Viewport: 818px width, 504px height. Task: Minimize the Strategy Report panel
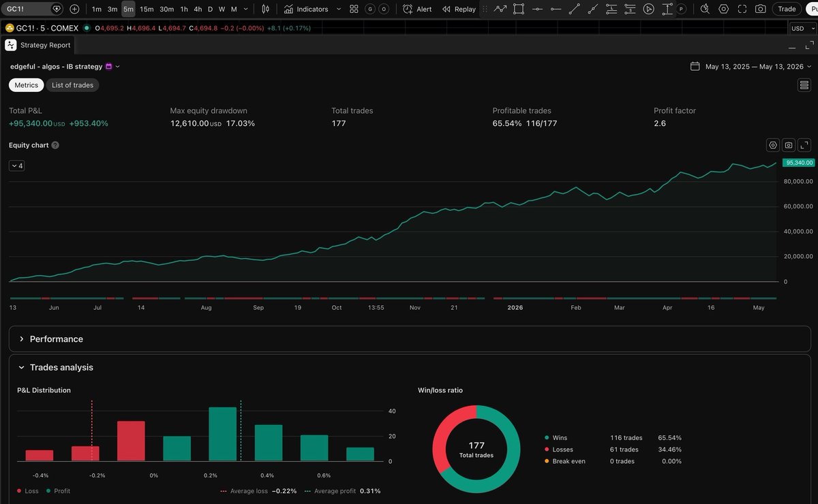click(791, 46)
